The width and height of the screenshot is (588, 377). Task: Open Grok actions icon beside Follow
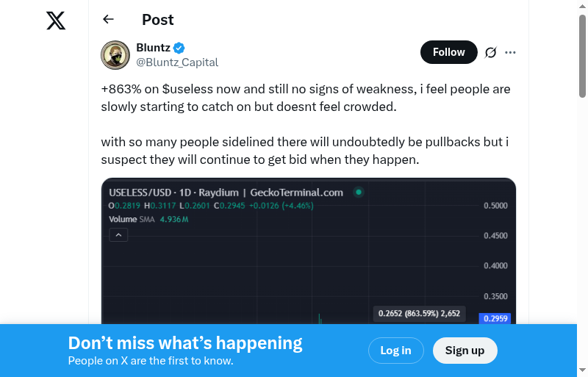[491, 52]
